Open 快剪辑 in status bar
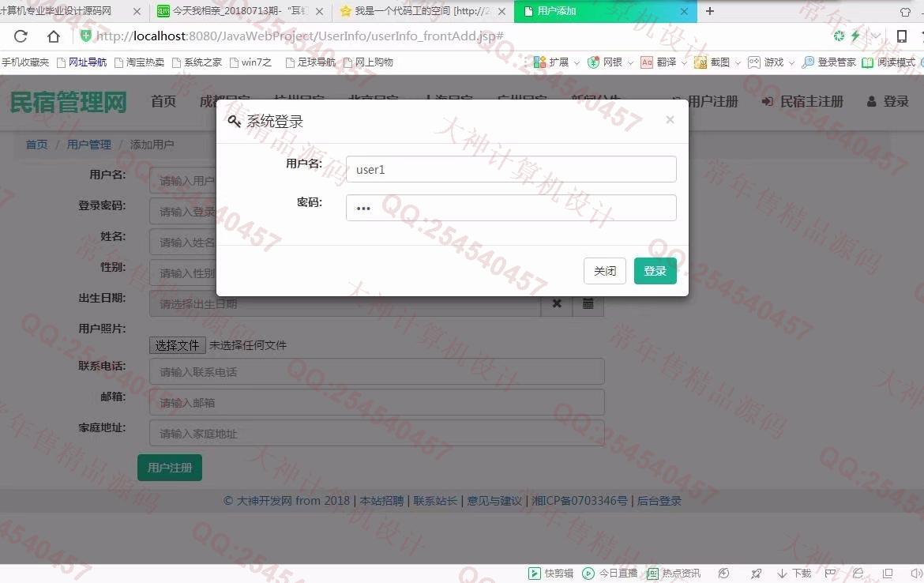The image size is (924, 583). (551, 573)
